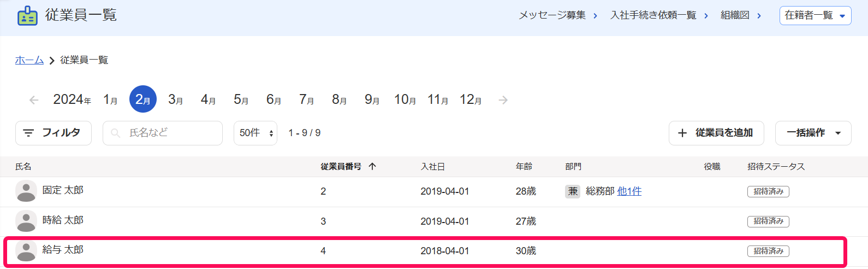Click the ホーム breadcrumb link
868x269 pixels.
[29, 60]
